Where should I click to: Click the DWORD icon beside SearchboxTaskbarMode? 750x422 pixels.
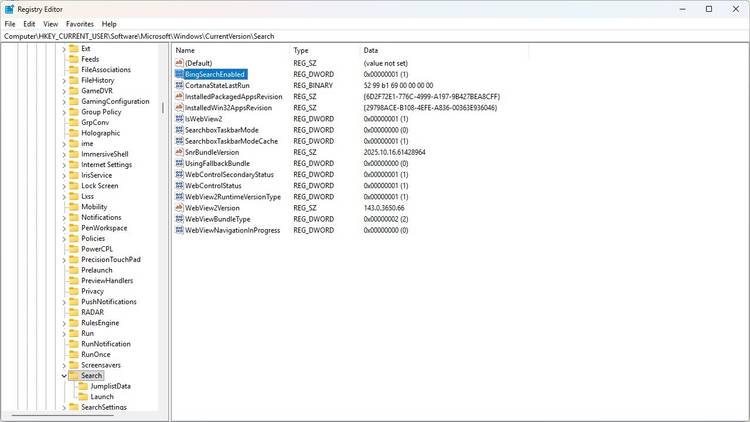coord(179,130)
